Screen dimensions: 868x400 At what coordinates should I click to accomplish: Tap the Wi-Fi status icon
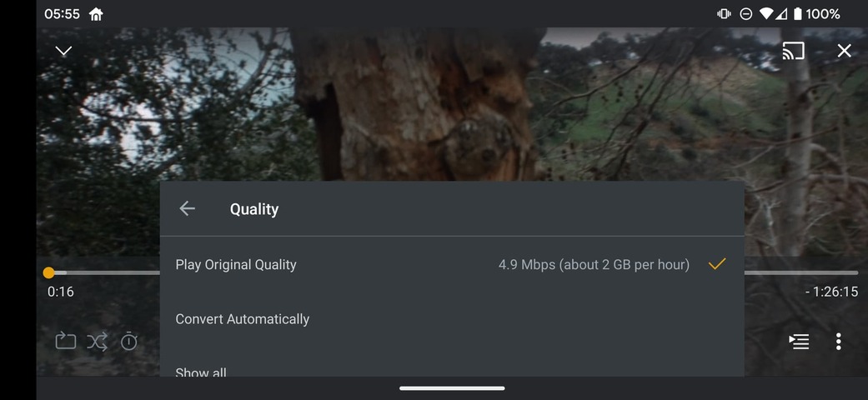pos(765,14)
